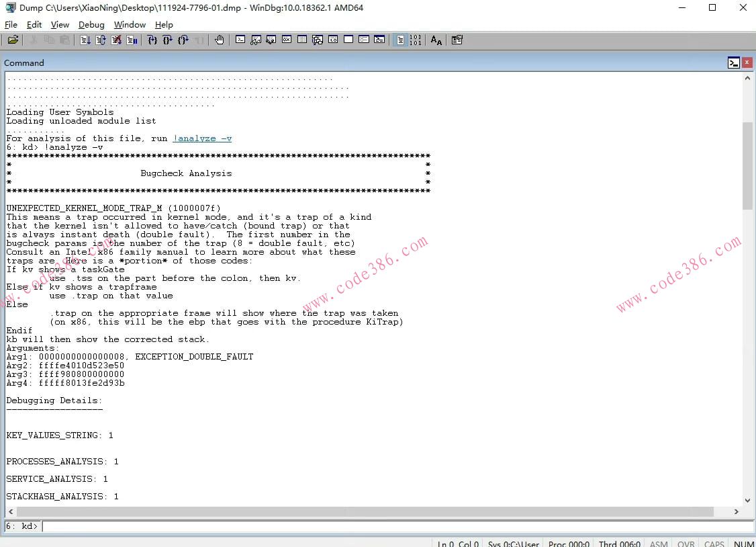This screenshot has width=756, height=547.
Task: Click the 'KEY_VALUES_STRING: 1' line
Action: click(x=60, y=435)
